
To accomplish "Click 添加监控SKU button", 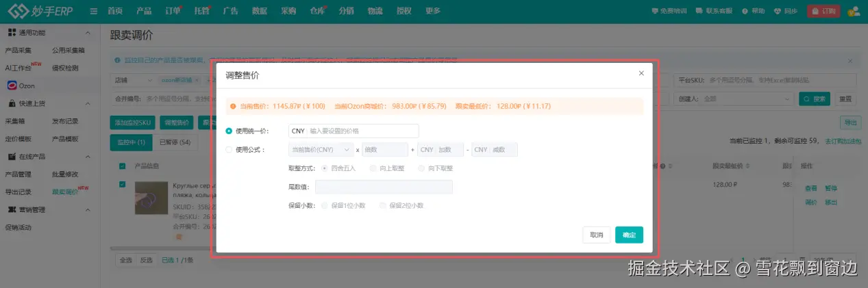I will [x=133, y=122].
